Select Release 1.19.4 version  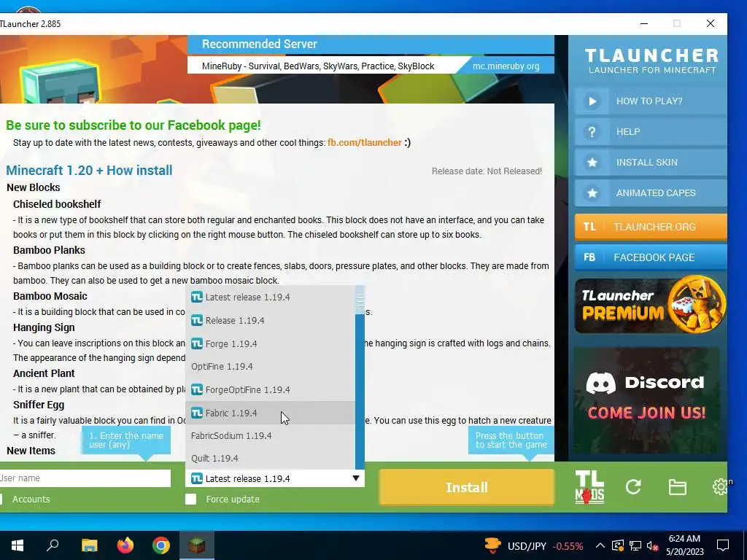point(270,321)
